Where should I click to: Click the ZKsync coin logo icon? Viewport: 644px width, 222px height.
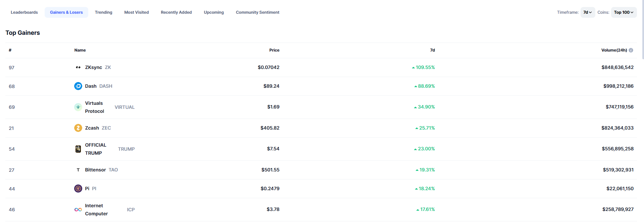pos(78,67)
